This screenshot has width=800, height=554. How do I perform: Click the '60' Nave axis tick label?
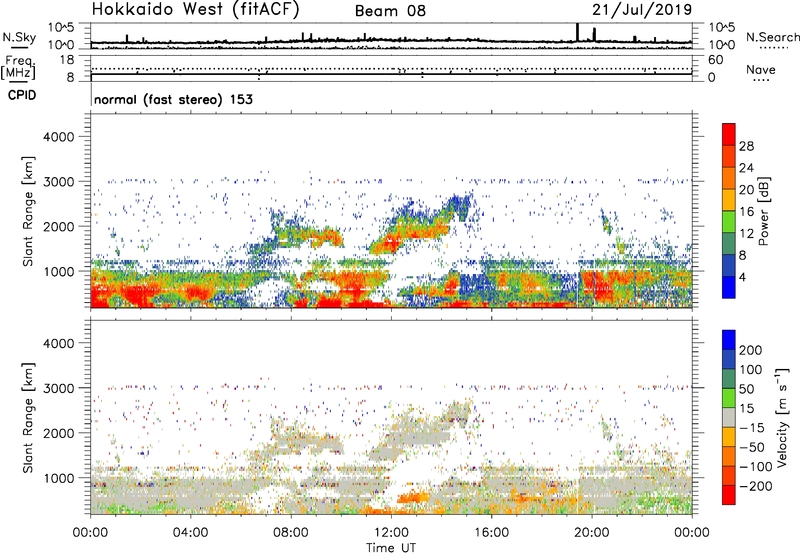tap(715, 60)
